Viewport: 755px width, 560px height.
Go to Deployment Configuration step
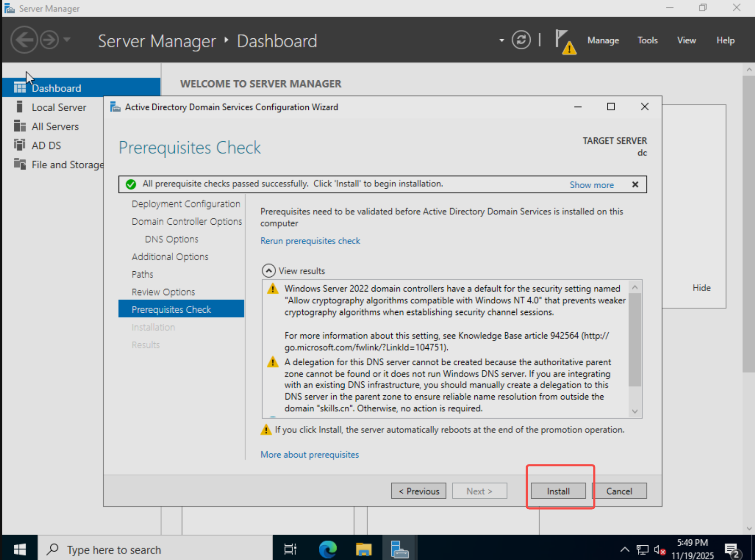186,204
